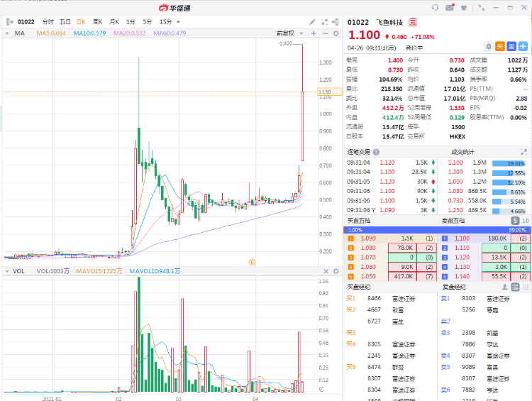Click the MA10:0.579 indicator label
This screenshot has width=532, height=401.
(x=89, y=33)
